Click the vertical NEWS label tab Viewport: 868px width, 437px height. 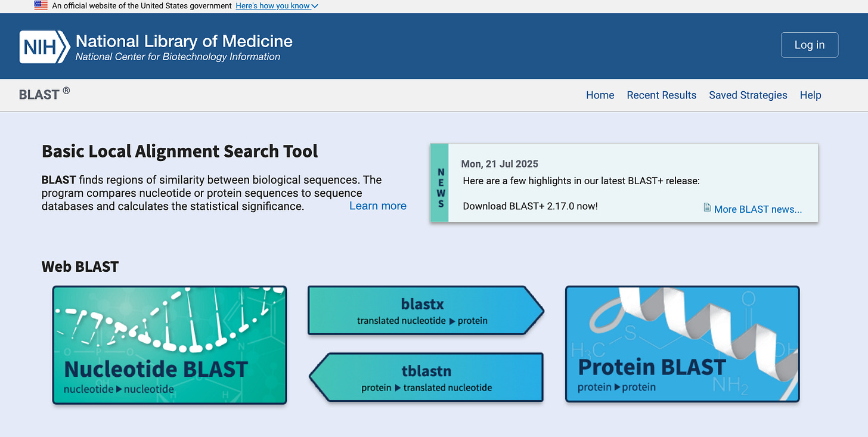(439, 183)
